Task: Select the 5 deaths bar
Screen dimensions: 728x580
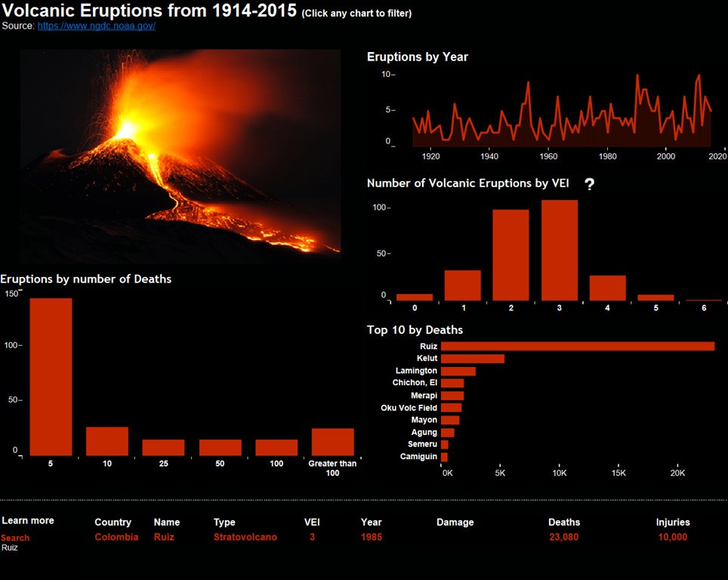Action: [51, 377]
